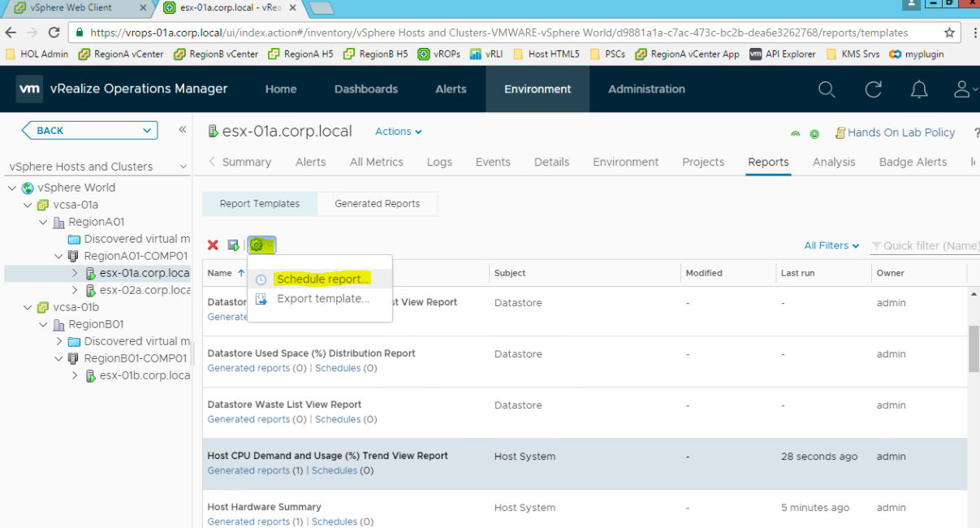Image resolution: width=980 pixels, height=528 pixels.
Task: Click the search magnifier icon
Action: coord(827,89)
